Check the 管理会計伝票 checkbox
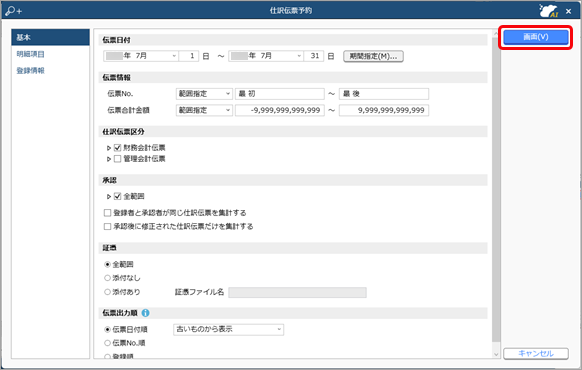The image size is (582, 370). [x=118, y=159]
